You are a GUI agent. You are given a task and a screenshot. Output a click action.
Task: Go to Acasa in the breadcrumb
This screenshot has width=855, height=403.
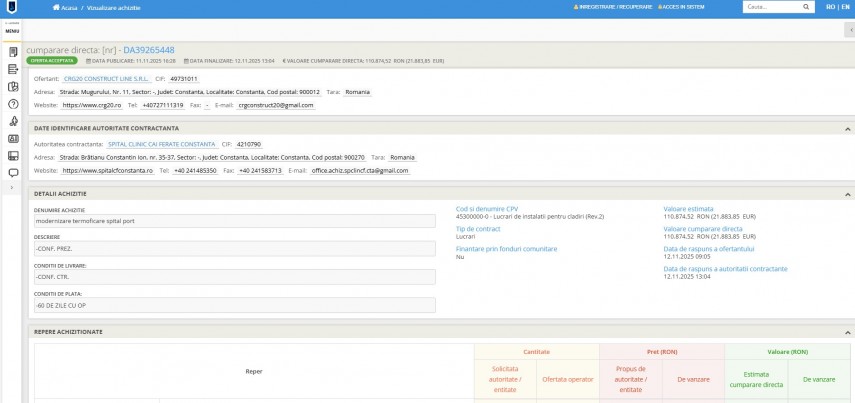pyautogui.click(x=69, y=7)
